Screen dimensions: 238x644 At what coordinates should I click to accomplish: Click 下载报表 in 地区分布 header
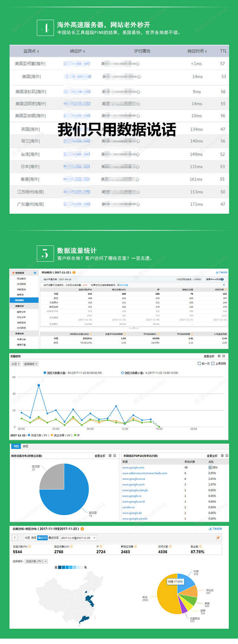[x=215, y=529]
